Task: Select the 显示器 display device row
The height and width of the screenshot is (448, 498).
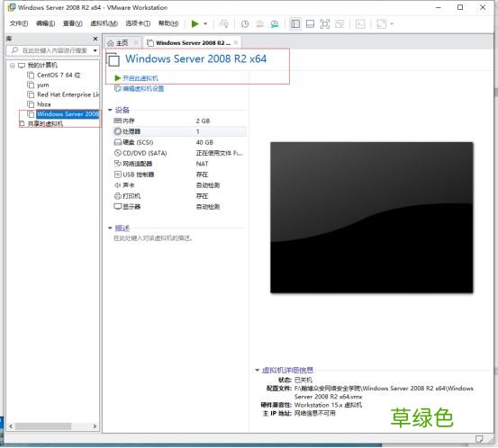Action: [x=179, y=207]
